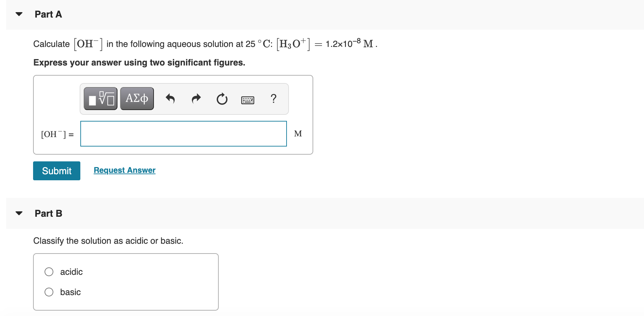Click the Part B header
Image resolution: width=644 pixels, height=316 pixels.
(x=48, y=213)
